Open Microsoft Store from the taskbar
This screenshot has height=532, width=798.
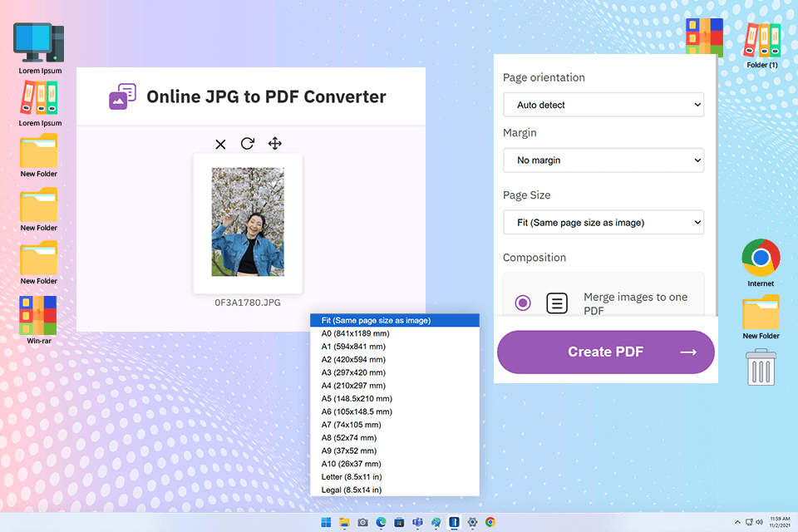pyautogui.click(x=400, y=522)
